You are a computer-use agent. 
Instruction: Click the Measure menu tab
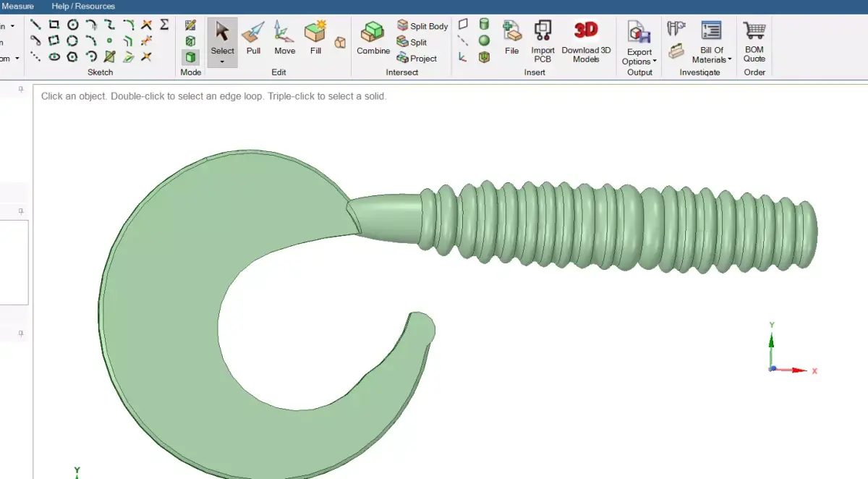click(x=18, y=6)
